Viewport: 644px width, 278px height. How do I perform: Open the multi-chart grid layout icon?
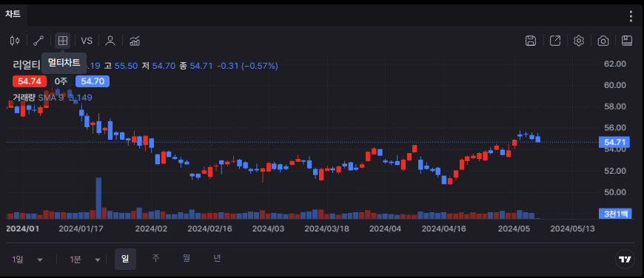(x=62, y=41)
